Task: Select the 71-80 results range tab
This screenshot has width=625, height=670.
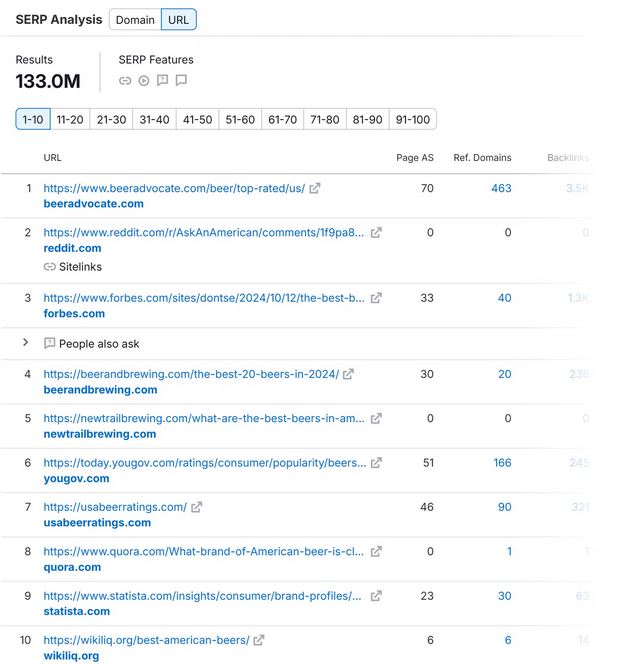Action: pos(325,119)
